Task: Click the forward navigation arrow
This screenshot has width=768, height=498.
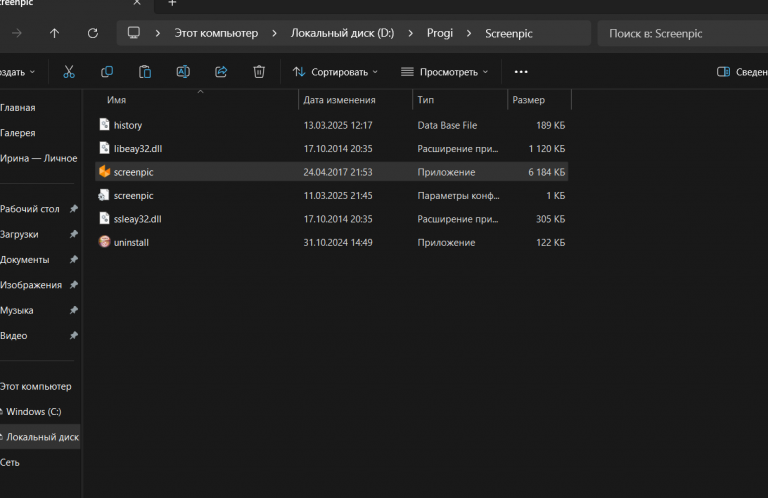Action: [x=17, y=33]
